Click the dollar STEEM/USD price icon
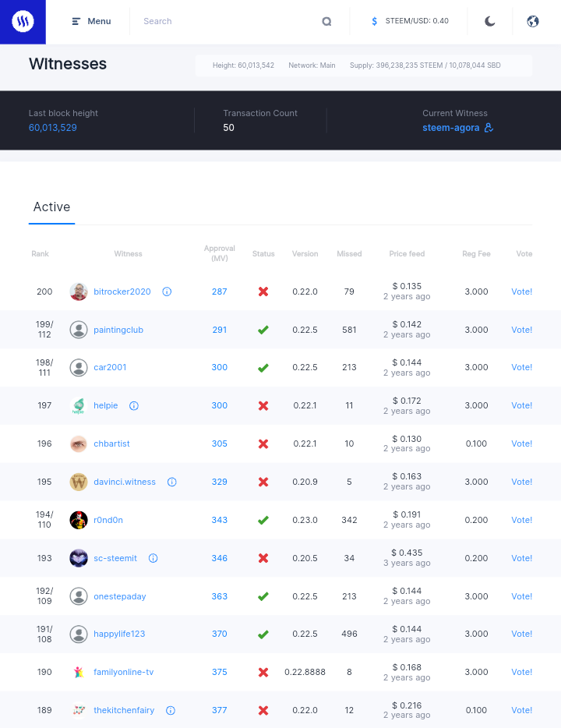561x728 pixels. click(x=375, y=21)
